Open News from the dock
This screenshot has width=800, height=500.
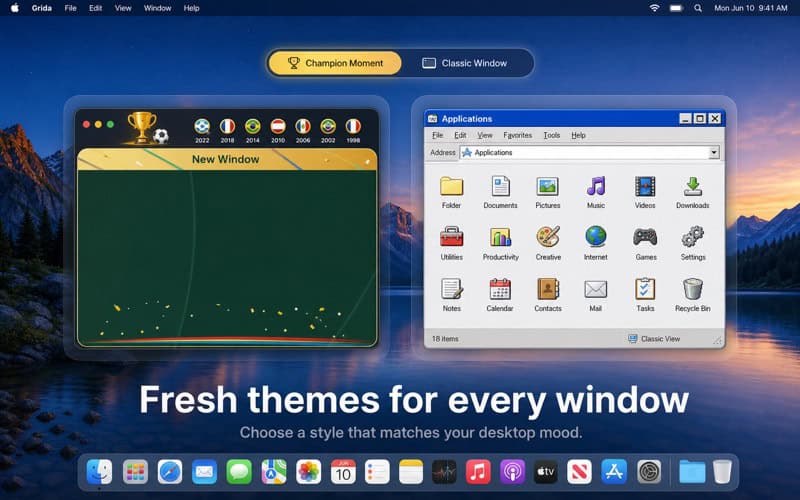[580, 471]
